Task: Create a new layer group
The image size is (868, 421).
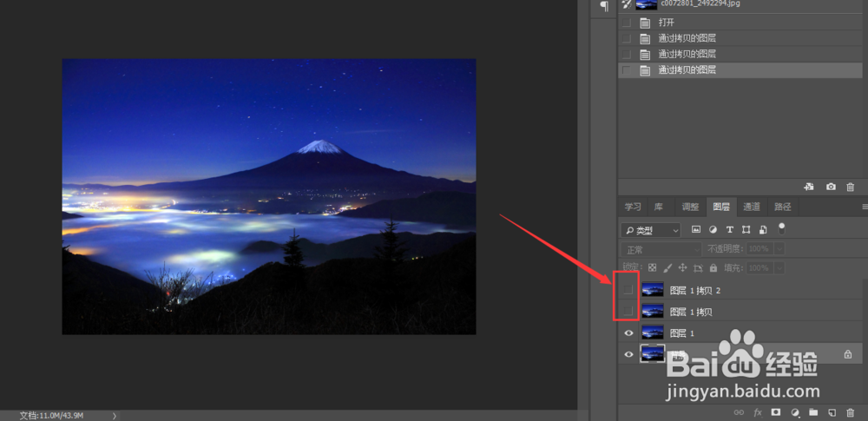Action: [x=813, y=412]
